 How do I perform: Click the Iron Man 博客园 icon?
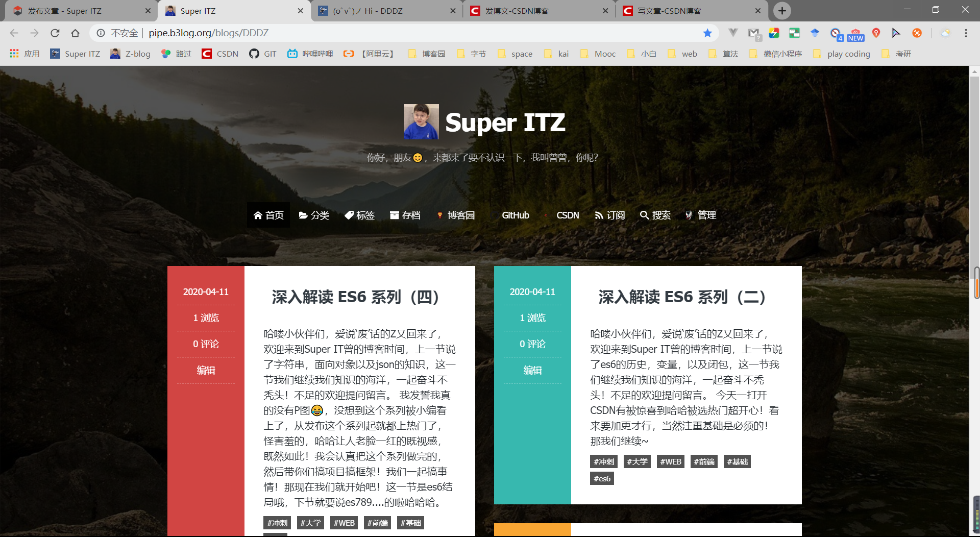pos(439,215)
